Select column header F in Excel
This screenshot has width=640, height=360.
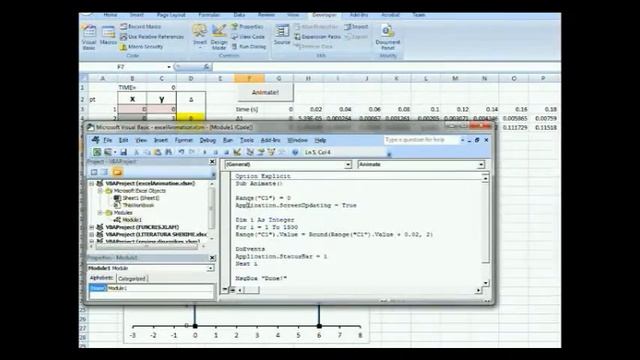coord(249,78)
